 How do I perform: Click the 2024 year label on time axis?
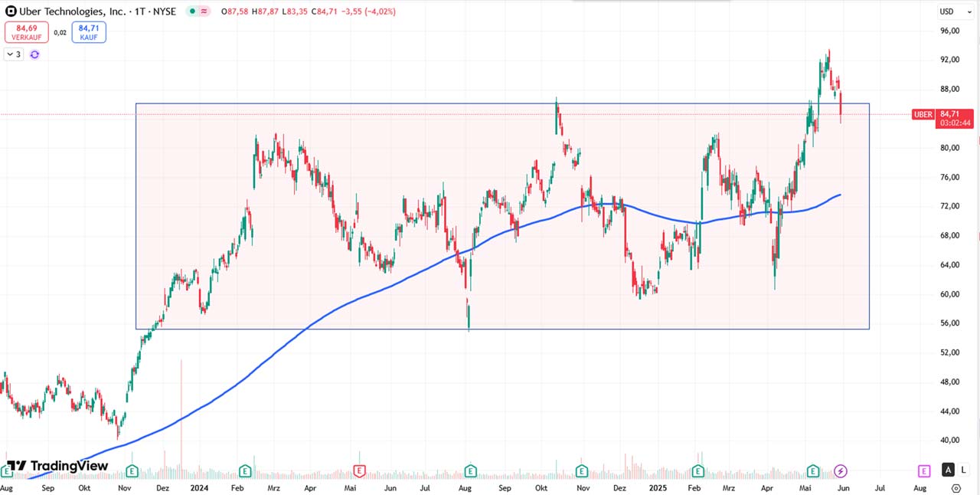click(x=199, y=488)
